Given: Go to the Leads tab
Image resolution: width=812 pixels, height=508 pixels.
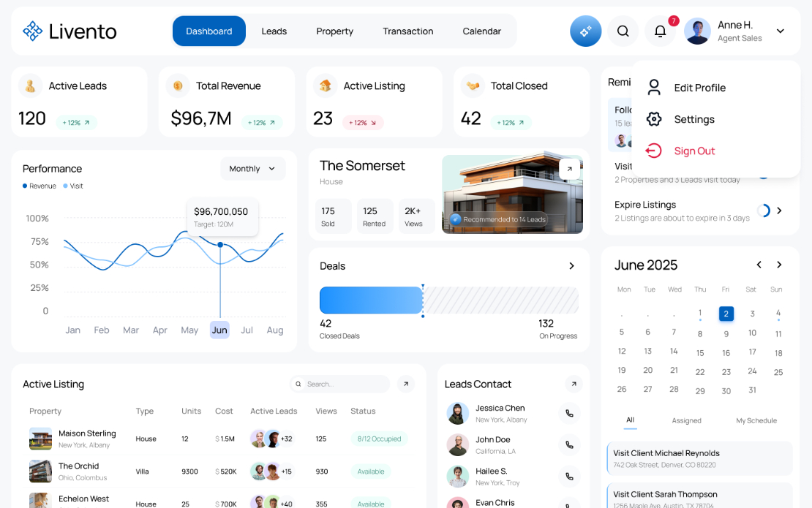Looking at the screenshot, I should click(274, 31).
